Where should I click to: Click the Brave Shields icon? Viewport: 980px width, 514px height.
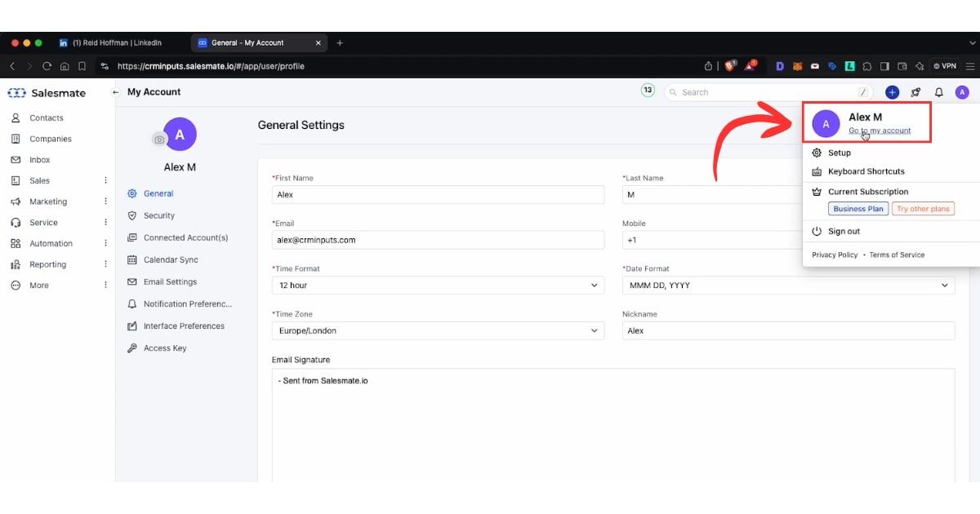click(730, 66)
